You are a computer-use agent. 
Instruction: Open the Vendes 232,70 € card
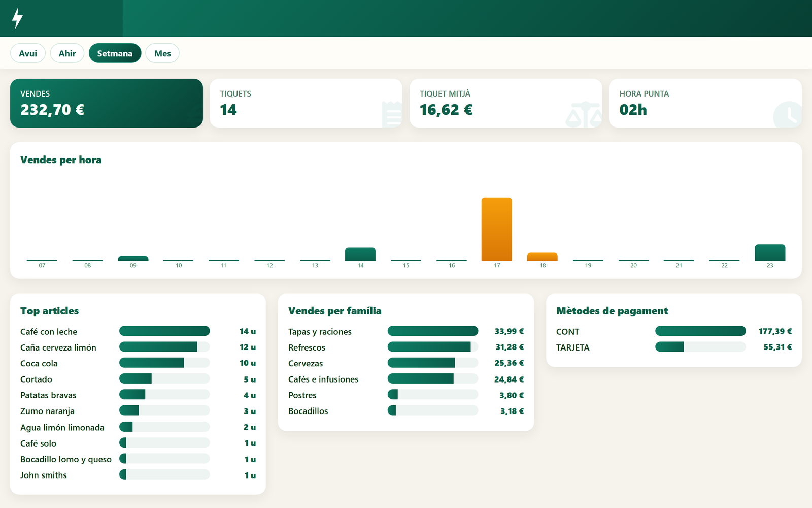pos(107,103)
